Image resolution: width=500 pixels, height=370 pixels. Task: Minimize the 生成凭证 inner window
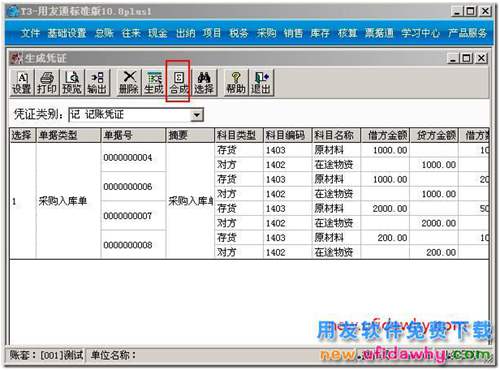[453, 58]
